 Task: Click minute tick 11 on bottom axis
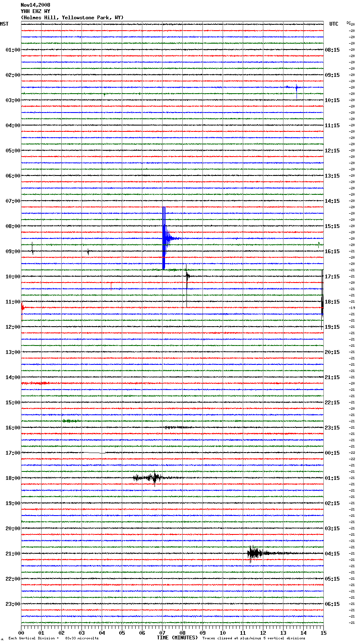click(x=243, y=633)
